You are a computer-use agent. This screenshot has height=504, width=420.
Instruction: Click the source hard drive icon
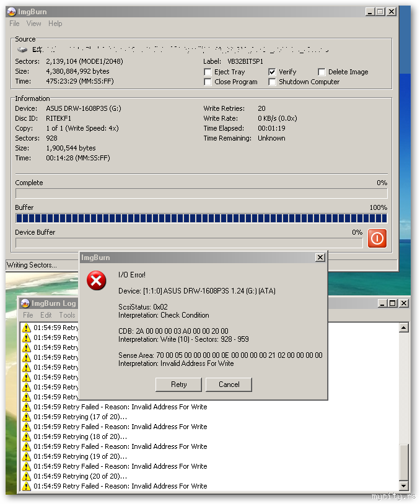point(22,50)
